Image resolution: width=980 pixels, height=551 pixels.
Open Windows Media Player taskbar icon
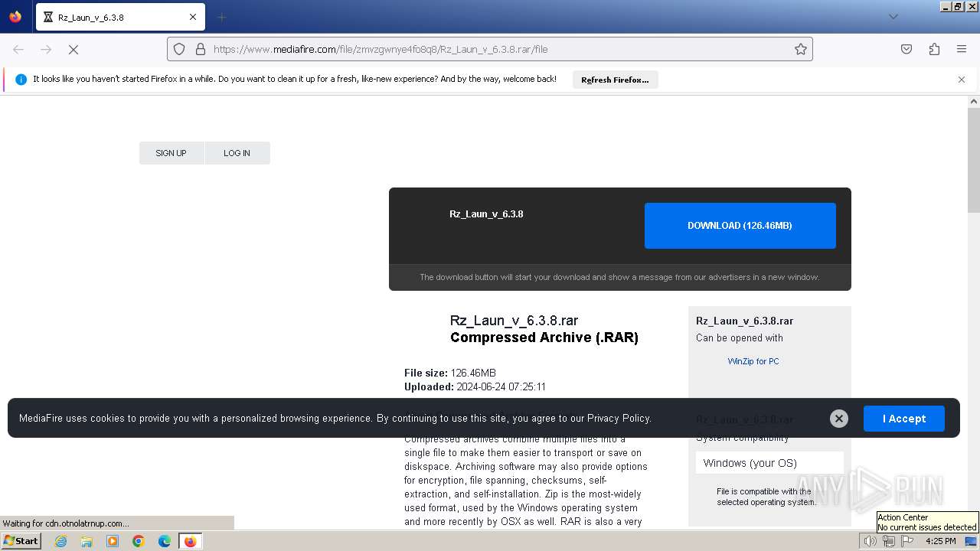(113, 541)
